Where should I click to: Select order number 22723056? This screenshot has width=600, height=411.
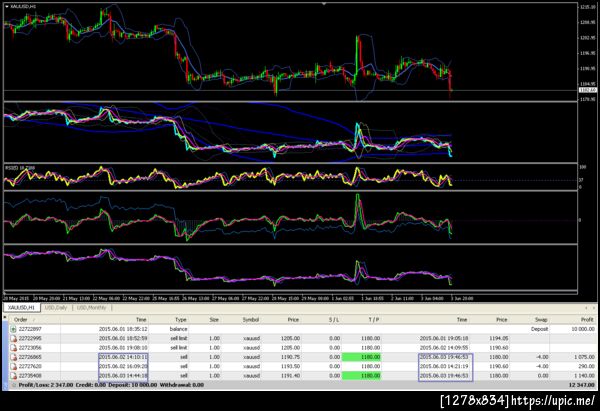(30, 348)
